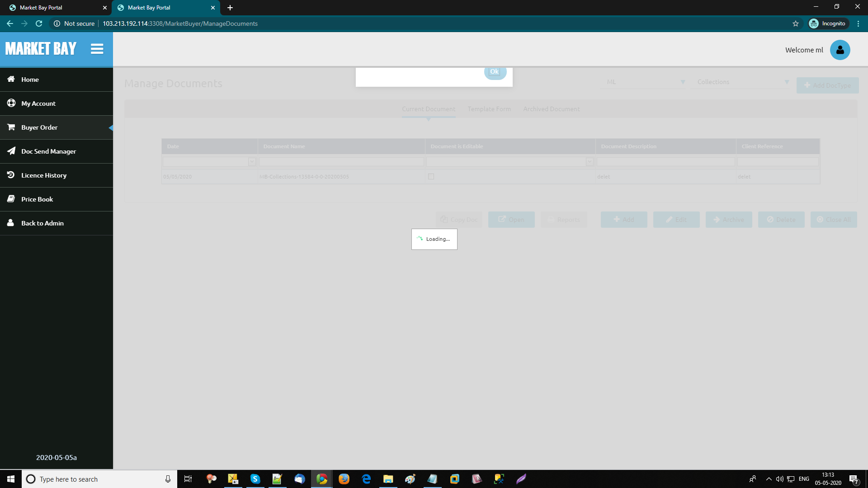Click the Document Name filter field

[x=341, y=162]
